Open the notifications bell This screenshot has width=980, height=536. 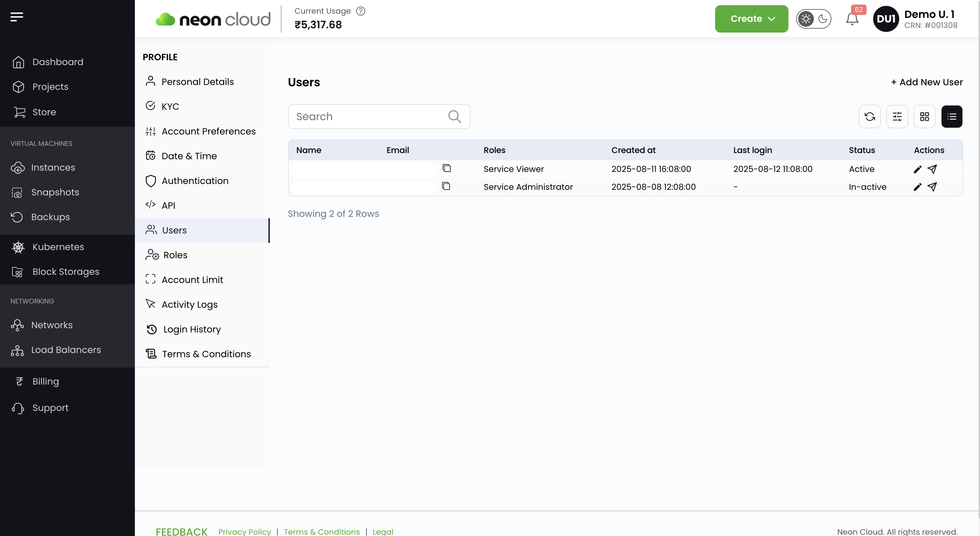(852, 19)
